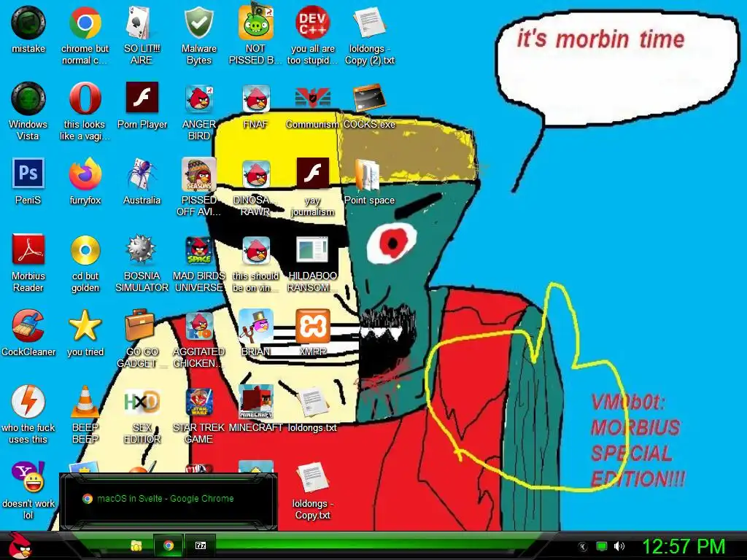Open 'AGGITATED CHICKEN...' Rio icon
The image size is (747, 560).
click(198, 327)
